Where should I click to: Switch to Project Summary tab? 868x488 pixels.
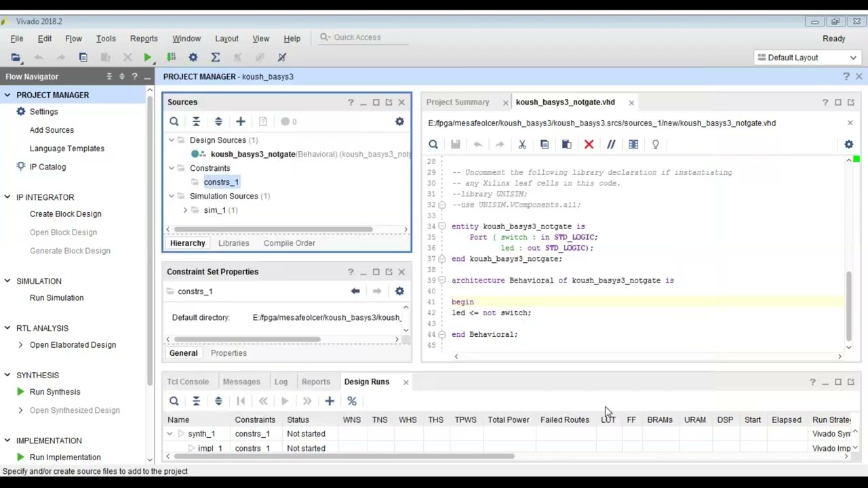(x=458, y=102)
